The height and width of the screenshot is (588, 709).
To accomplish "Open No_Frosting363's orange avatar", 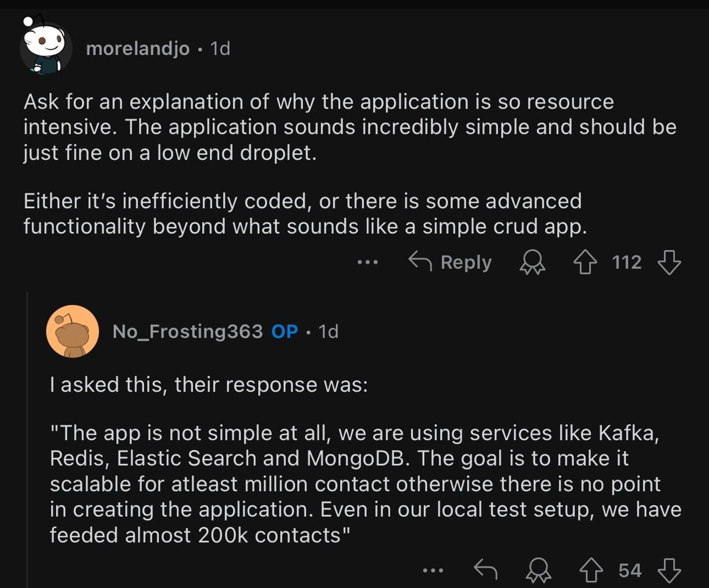I will [x=73, y=331].
